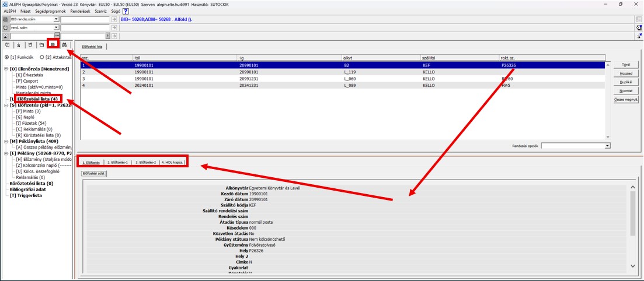Collapse the [E] Példány tree node
This screenshot has height=281, width=644.
6,153
